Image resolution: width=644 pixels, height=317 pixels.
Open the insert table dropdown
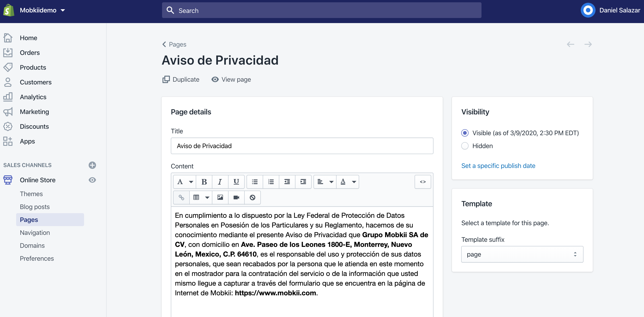pyautogui.click(x=201, y=197)
